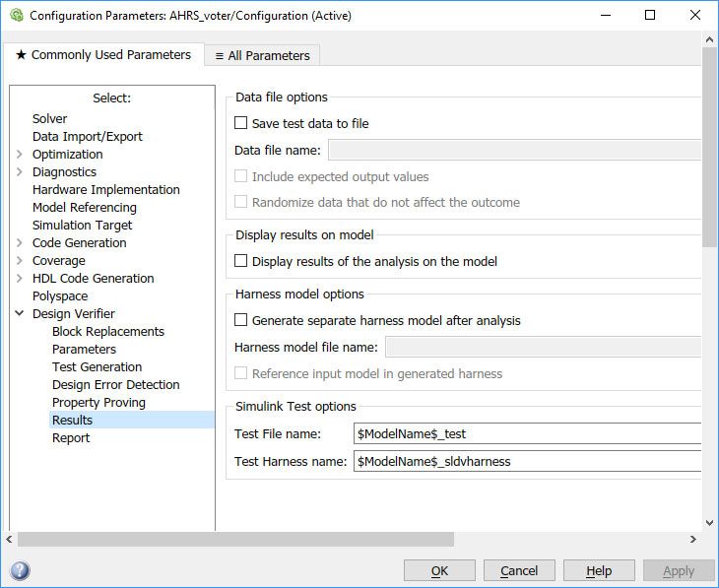Screen dimensions: 719x588
Task: Open Help for configuration parameters
Action: [598, 571]
